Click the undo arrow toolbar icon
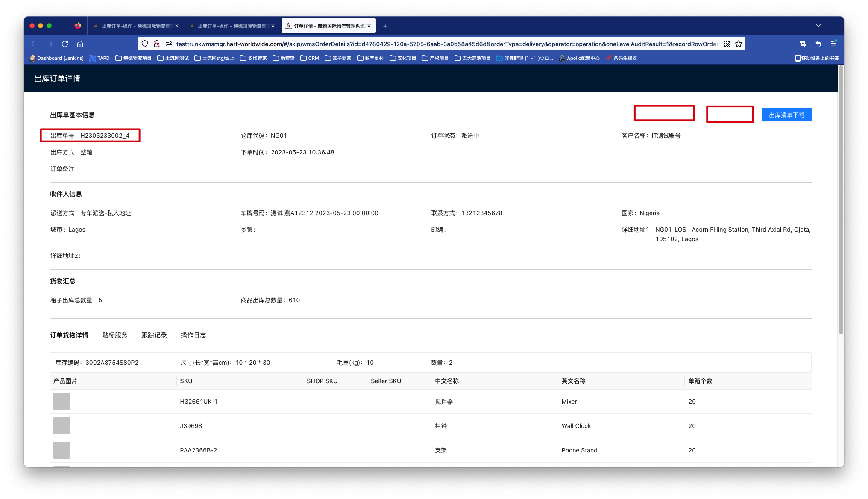The width and height of the screenshot is (868, 499). (x=818, y=44)
